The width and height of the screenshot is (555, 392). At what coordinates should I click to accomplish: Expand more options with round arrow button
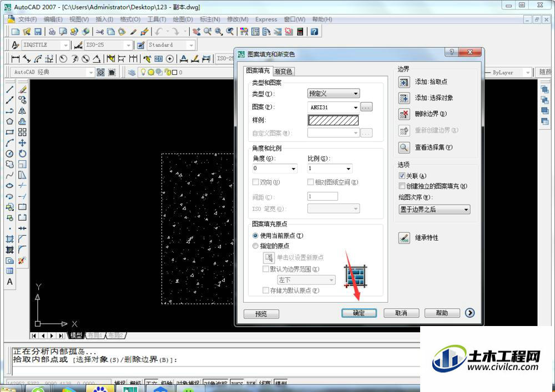point(470,313)
